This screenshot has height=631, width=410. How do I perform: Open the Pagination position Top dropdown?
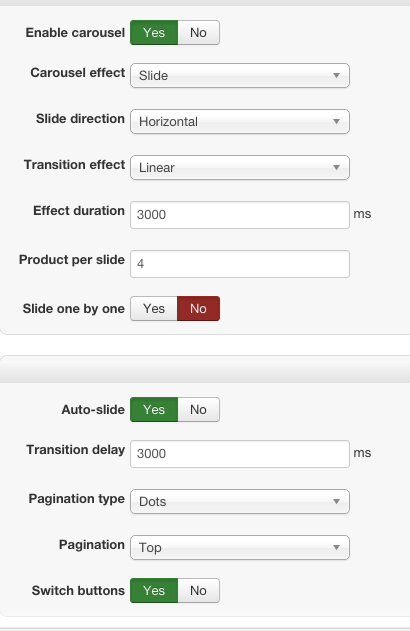click(x=240, y=547)
